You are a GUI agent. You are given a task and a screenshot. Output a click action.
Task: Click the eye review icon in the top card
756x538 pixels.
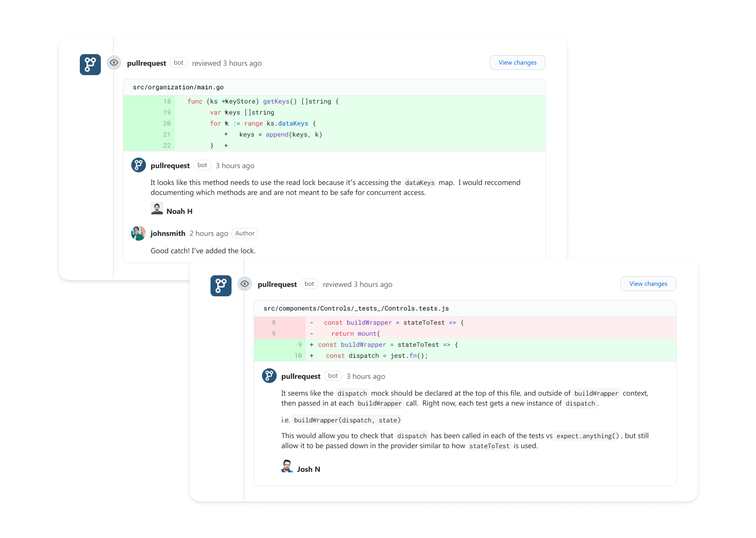pos(114,63)
